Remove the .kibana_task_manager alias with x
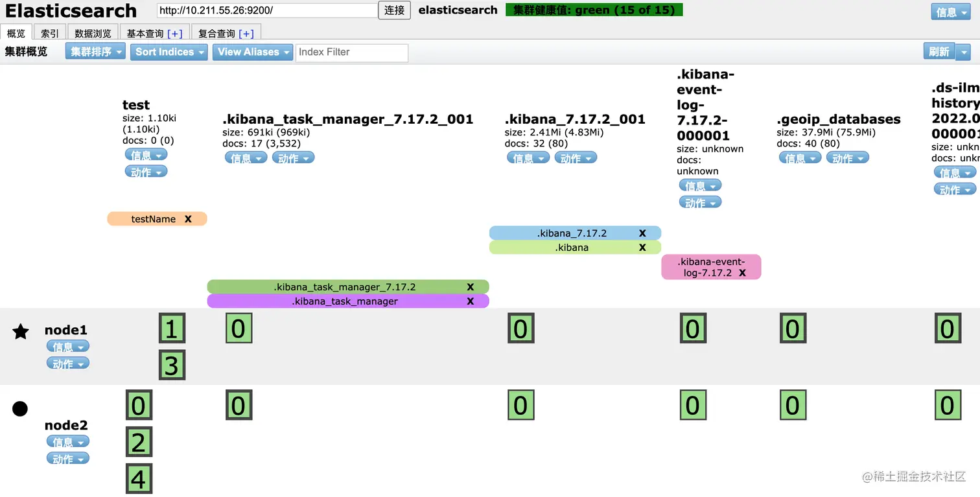Screen dimensions: 980x497 pyautogui.click(x=471, y=301)
